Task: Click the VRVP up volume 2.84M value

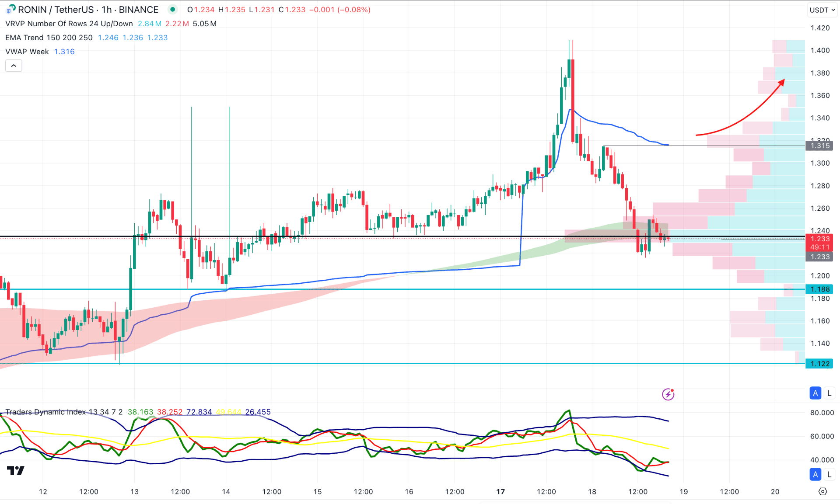Action: click(x=150, y=24)
